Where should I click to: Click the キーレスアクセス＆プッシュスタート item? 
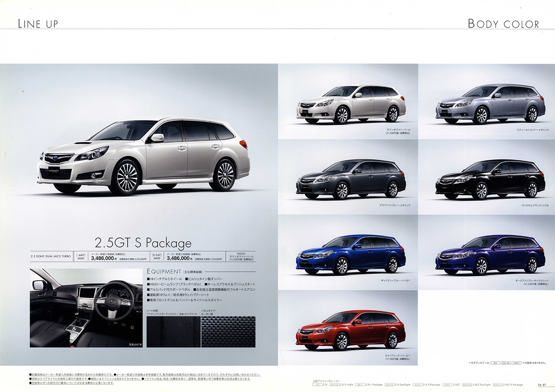(230, 284)
